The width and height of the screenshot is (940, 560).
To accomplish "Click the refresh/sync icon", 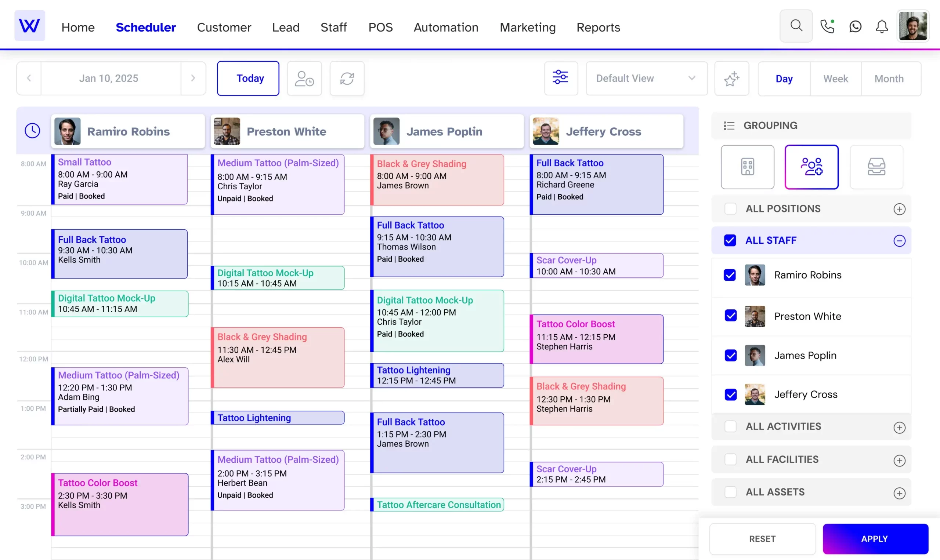I will [347, 78].
